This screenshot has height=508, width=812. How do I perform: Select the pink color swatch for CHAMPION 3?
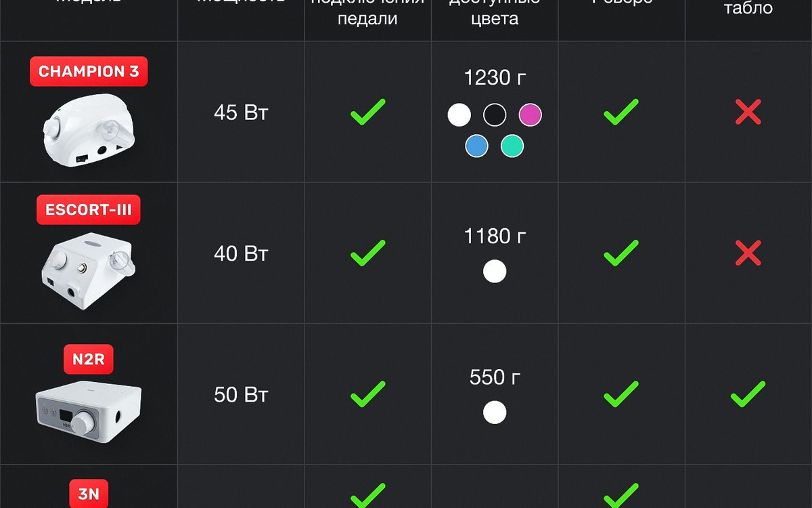[530, 114]
